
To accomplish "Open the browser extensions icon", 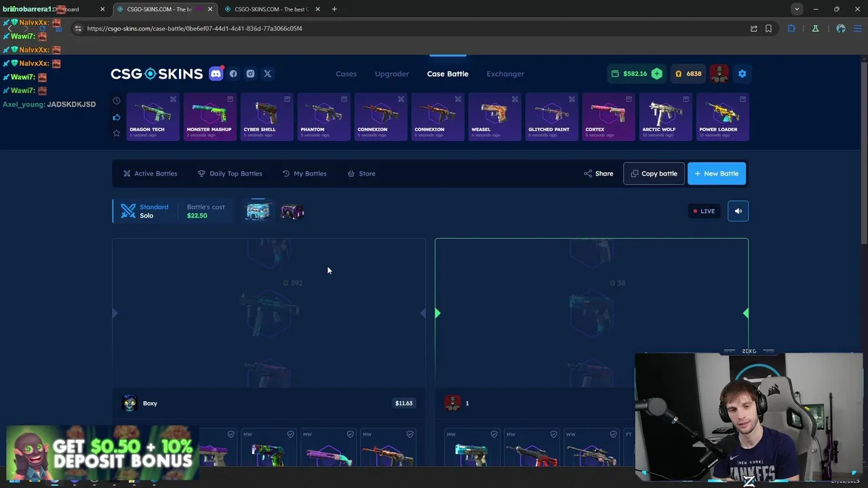I will click(x=791, y=28).
